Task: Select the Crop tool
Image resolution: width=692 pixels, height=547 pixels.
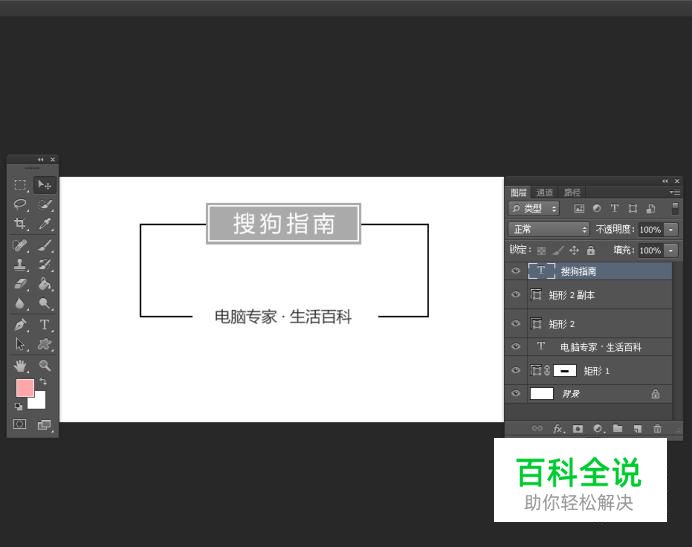Action: tap(20, 223)
